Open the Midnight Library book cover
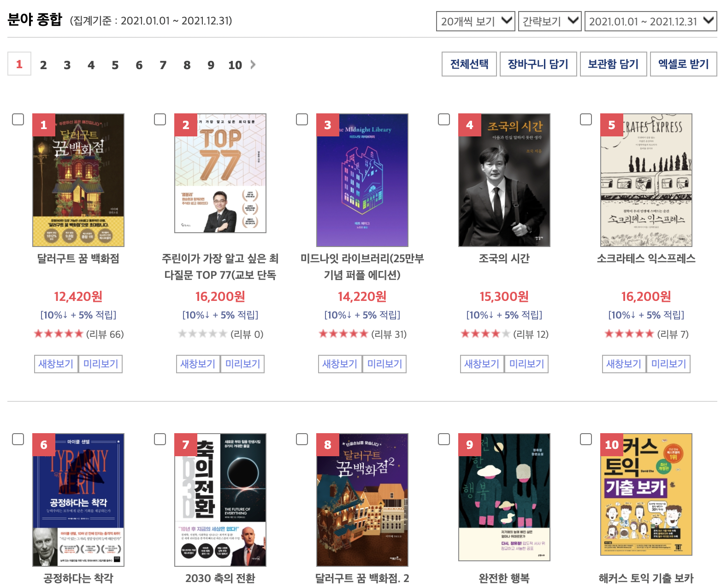Screen dimensions: 721x588 click(362, 180)
